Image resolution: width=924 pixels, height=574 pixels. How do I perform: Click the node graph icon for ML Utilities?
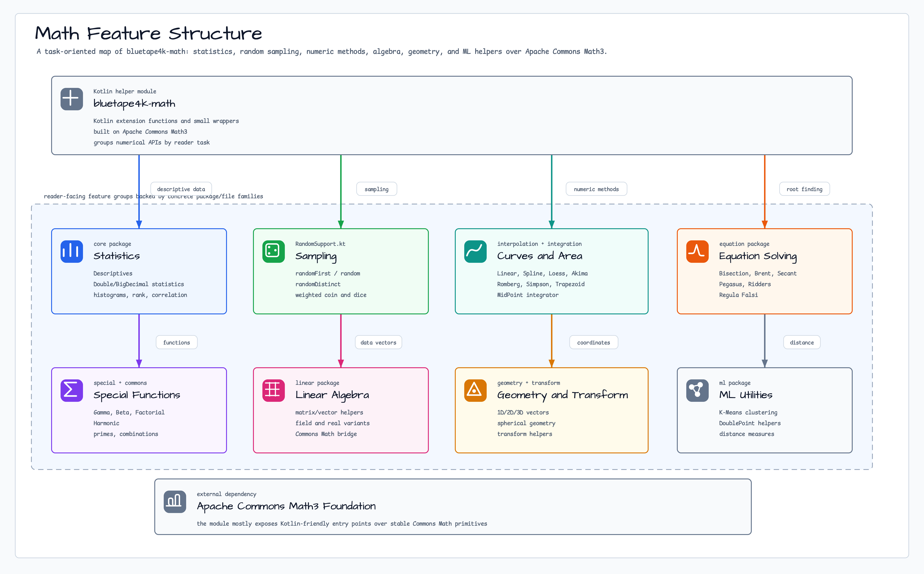tap(697, 390)
